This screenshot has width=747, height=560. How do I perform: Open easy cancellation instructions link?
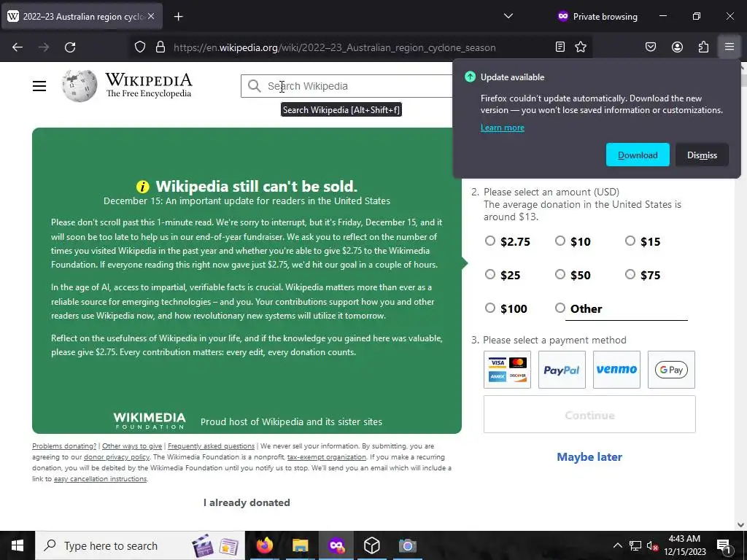pyautogui.click(x=101, y=479)
